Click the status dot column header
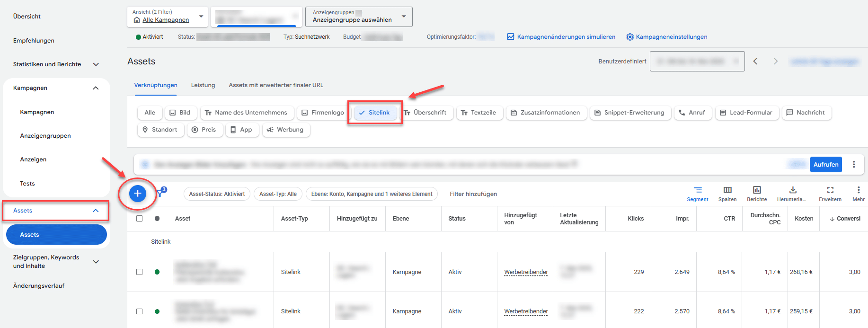Viewport: 868px width, 328px height. [157, 218]
